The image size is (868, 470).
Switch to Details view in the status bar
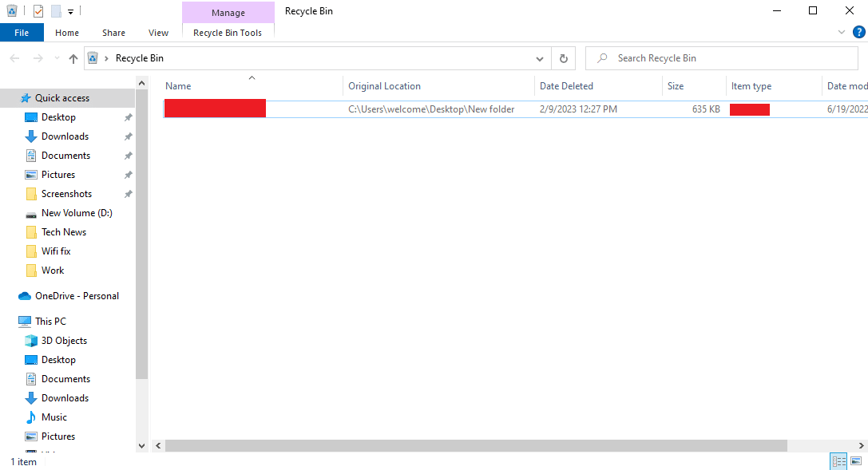click(x=838, y=461)
